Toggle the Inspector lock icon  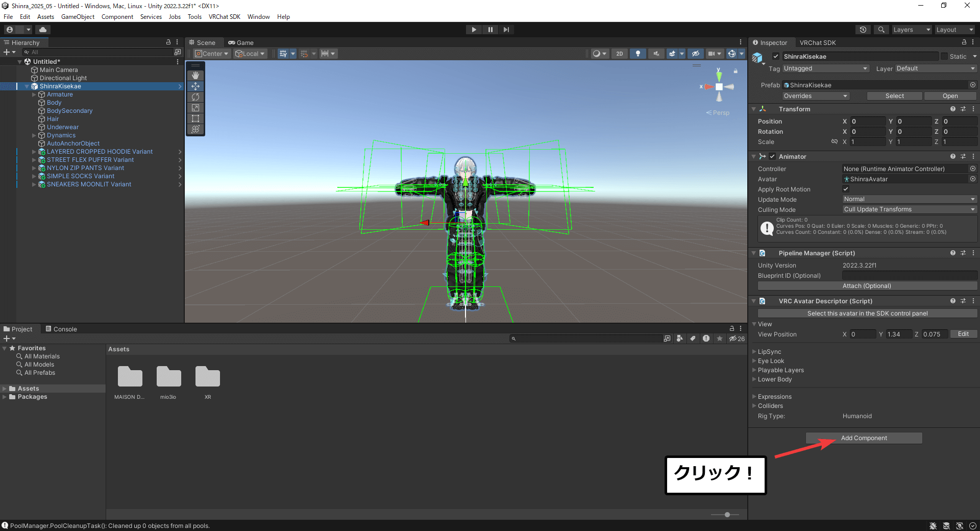[964, 42]
